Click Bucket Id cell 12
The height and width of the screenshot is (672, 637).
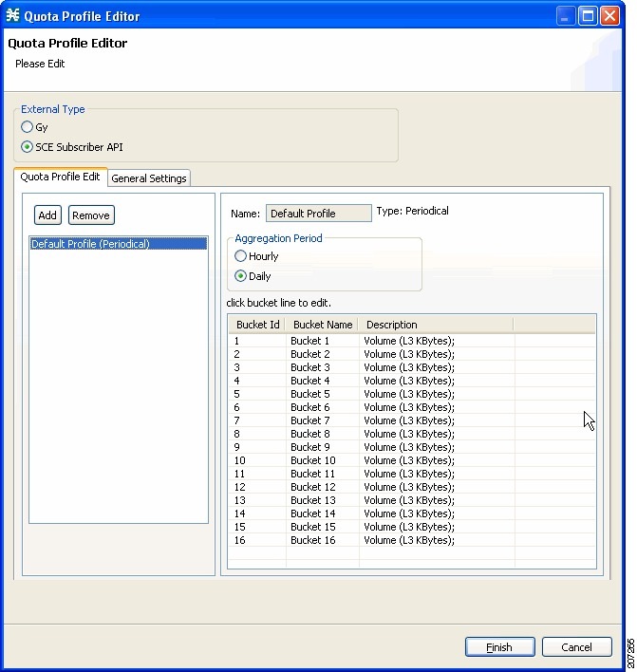click(257, 487)
